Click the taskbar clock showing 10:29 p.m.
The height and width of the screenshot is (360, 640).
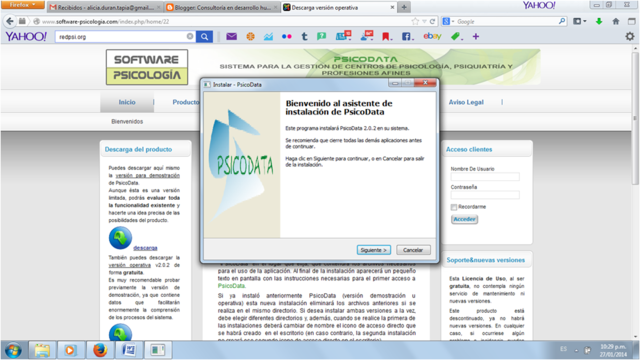[613, 351]
